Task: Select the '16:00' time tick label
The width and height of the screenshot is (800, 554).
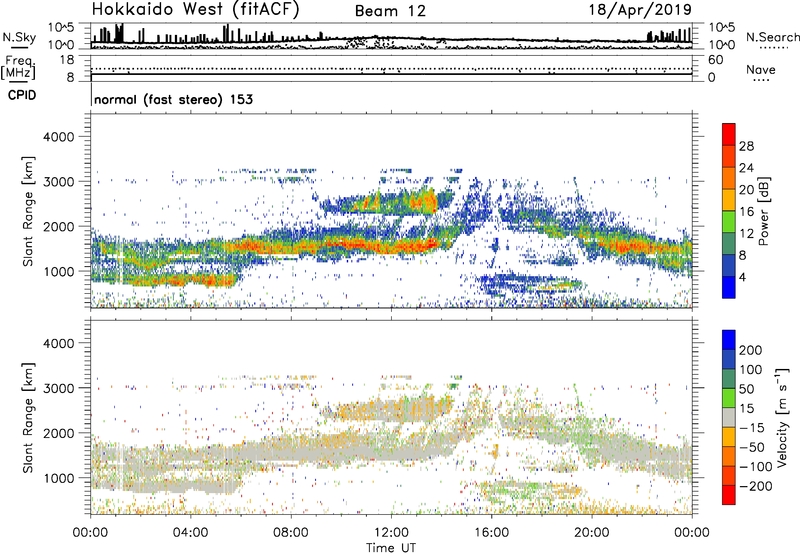Action: coord(491,533)
